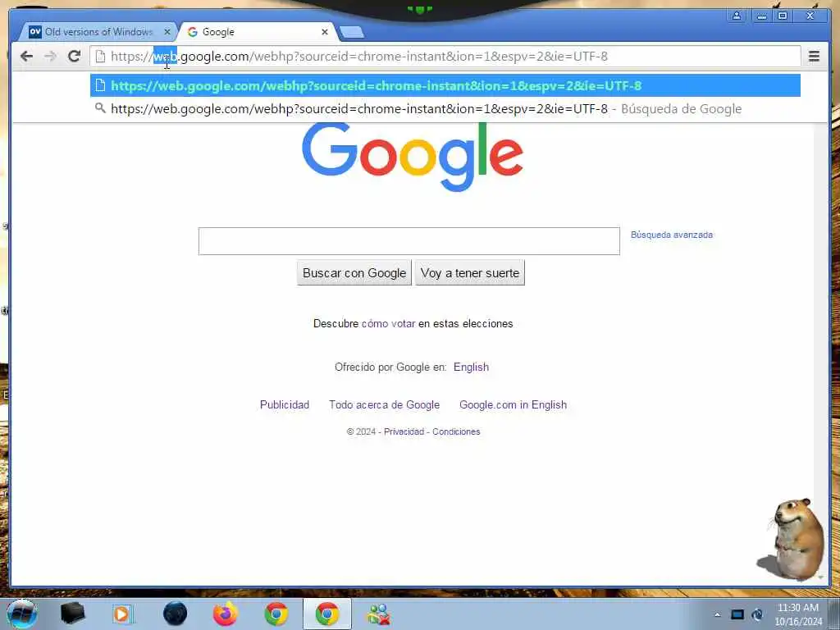This screenshot has width=840, height=630.
Task: Open the Windows Start orb
Action: pyautogui.click(x=22, y=614)
